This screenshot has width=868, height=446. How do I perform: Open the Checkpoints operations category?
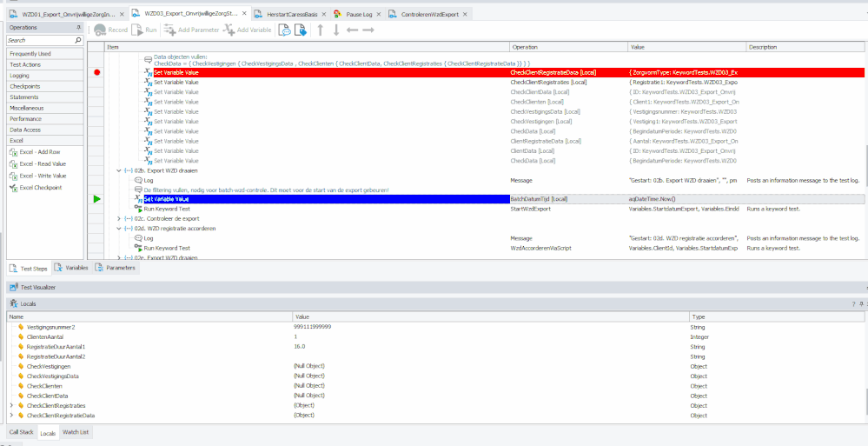[24, 86]
